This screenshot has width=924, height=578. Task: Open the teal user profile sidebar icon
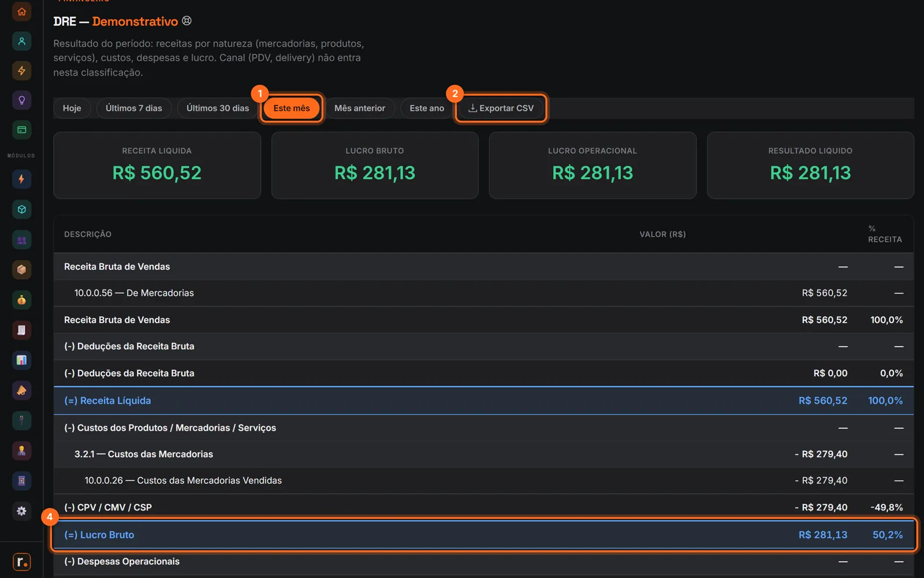(x=21, y=41)
